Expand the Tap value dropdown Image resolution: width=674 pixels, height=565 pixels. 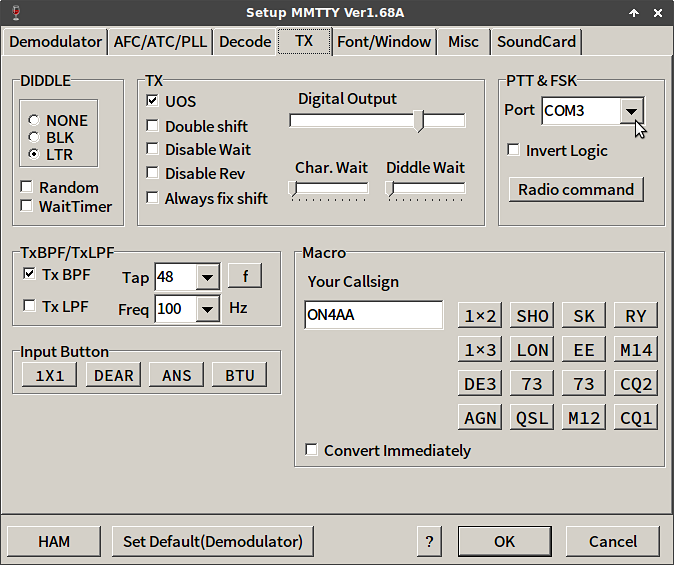tap(208, 277)
